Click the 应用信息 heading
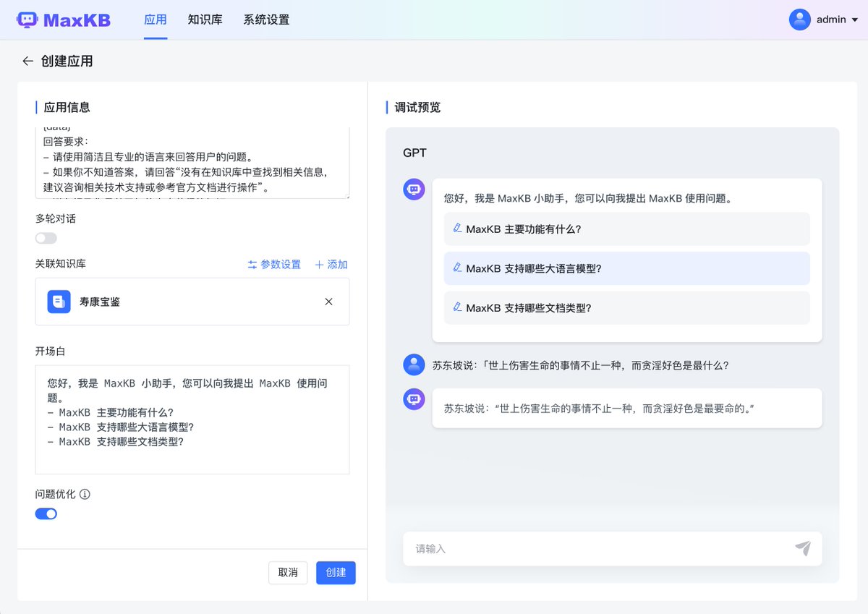 pos(67,108)
